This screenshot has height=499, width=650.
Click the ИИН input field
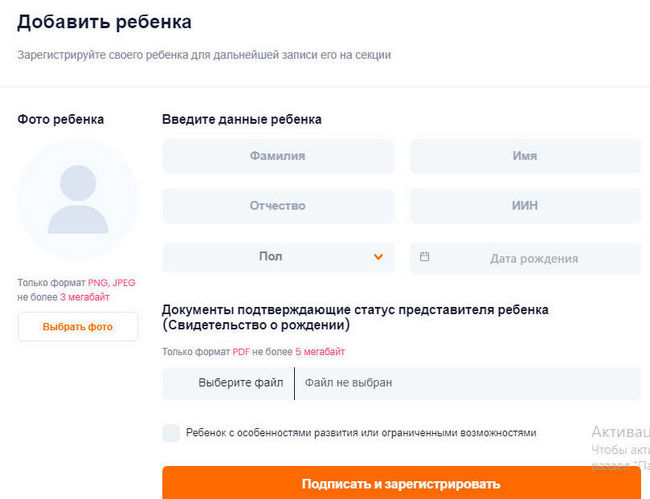tap(524, 206)
